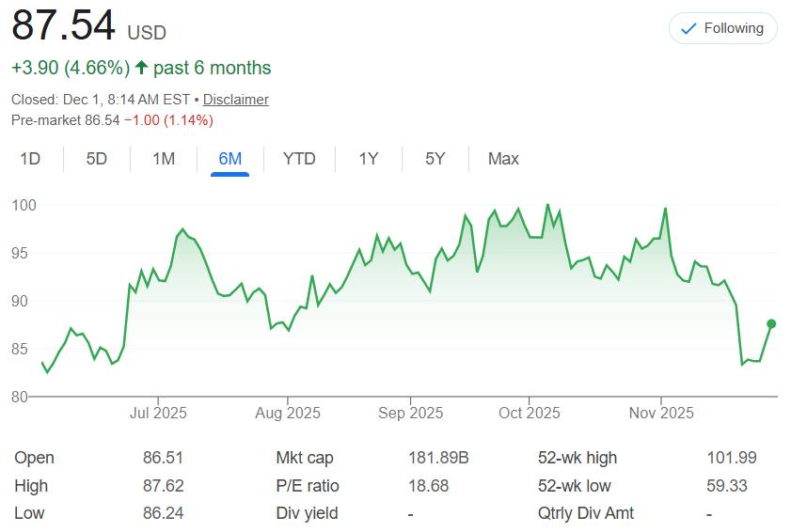Viewport: 791px width, 532px height.
Task: Switch to the 1D range tab
Action: (x=30, y=159)
